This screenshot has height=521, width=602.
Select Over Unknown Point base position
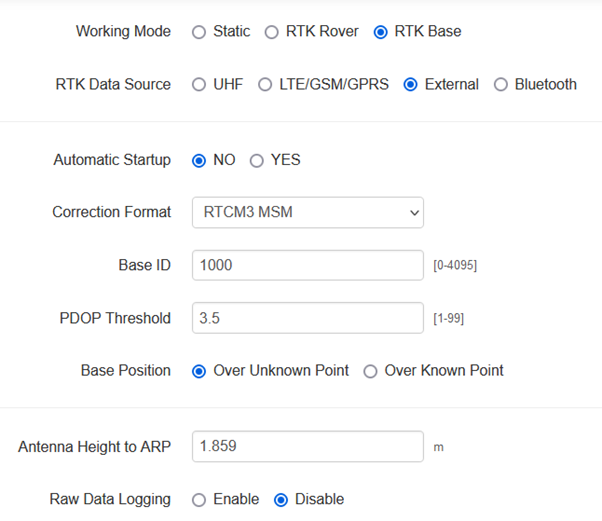[199, 371]
